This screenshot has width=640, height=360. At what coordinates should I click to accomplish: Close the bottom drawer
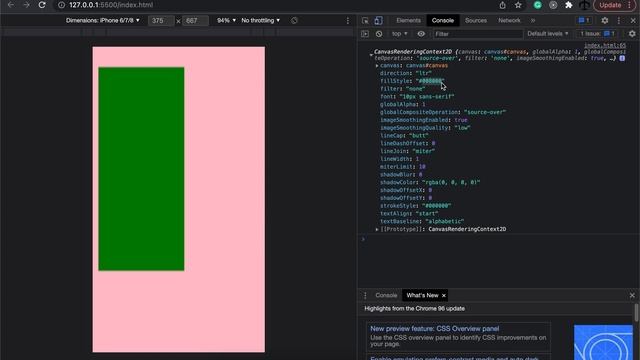coord(632,295)
